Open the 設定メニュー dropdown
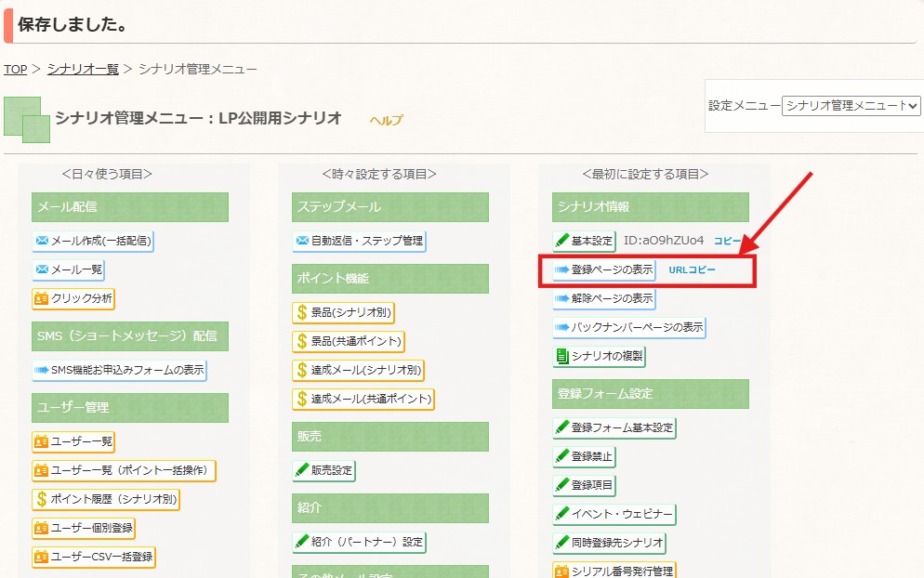The image size is (924, 578). point(851,105)
